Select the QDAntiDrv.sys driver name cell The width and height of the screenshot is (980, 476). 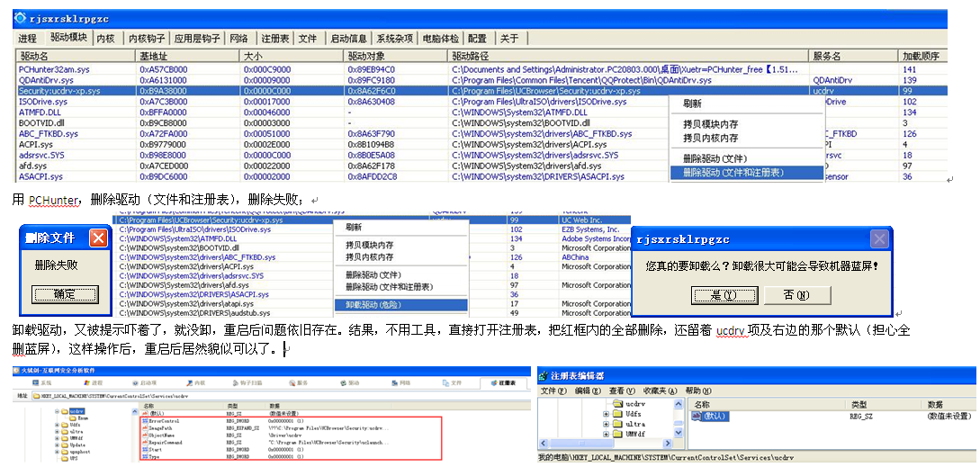(x=46, y=80)
